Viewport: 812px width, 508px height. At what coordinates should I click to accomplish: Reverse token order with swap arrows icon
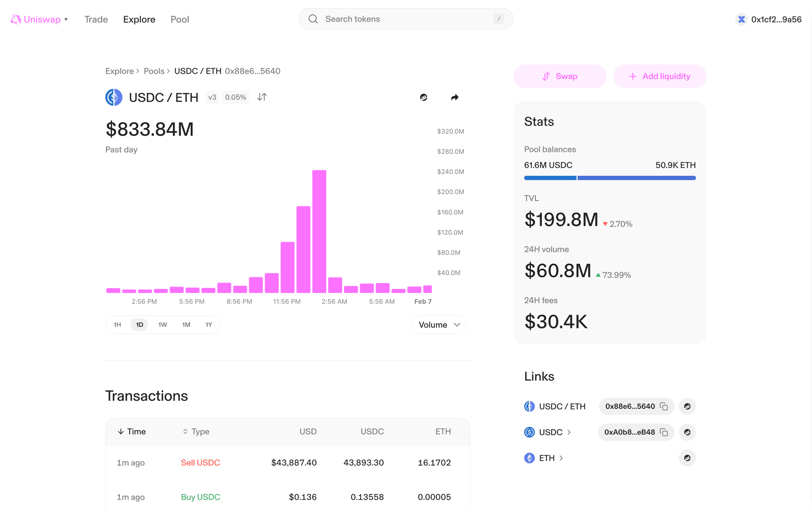click(262, 97)
